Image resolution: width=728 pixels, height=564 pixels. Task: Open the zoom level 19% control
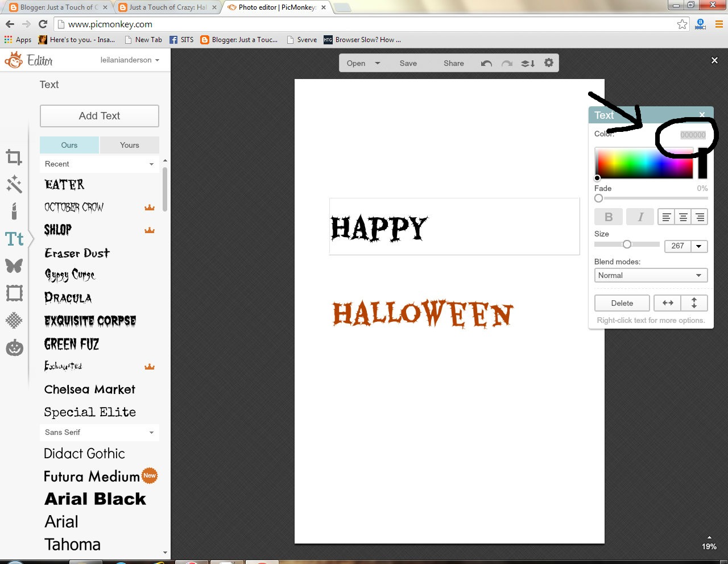click(x=709, y=543)
